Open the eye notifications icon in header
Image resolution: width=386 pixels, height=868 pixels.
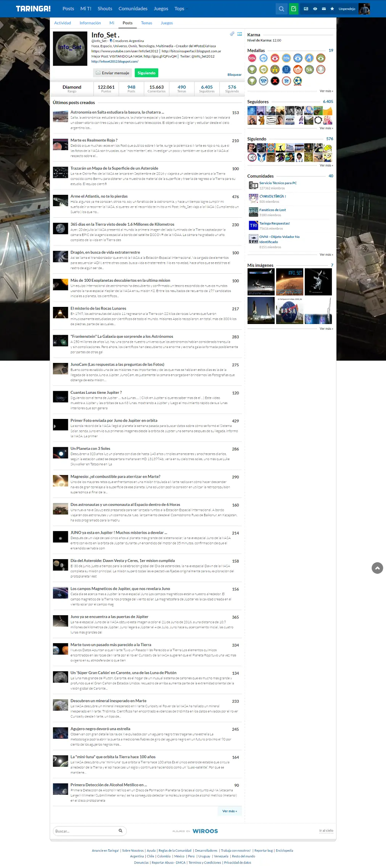click(x=315, y=9)
